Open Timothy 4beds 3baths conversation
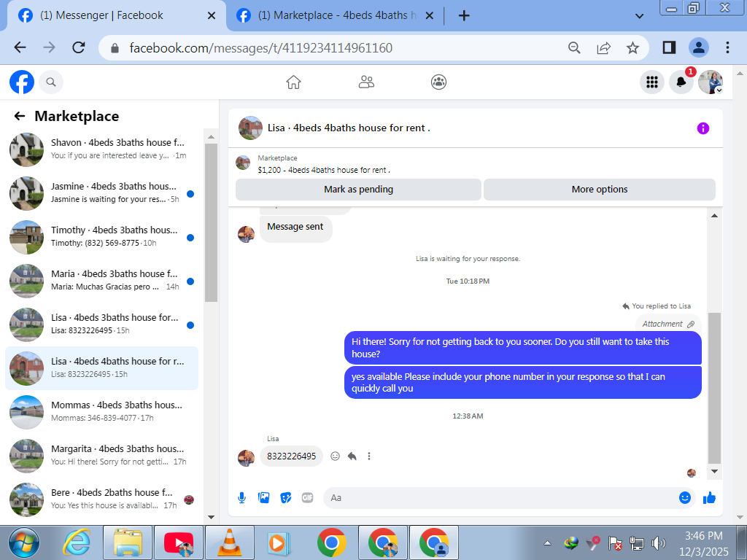The image size is (747, 560). 101,237
